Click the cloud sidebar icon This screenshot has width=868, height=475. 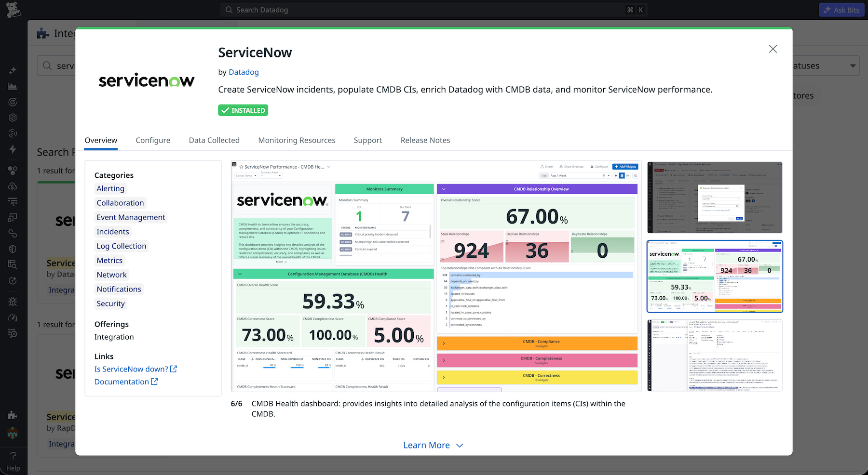[13, 186]
